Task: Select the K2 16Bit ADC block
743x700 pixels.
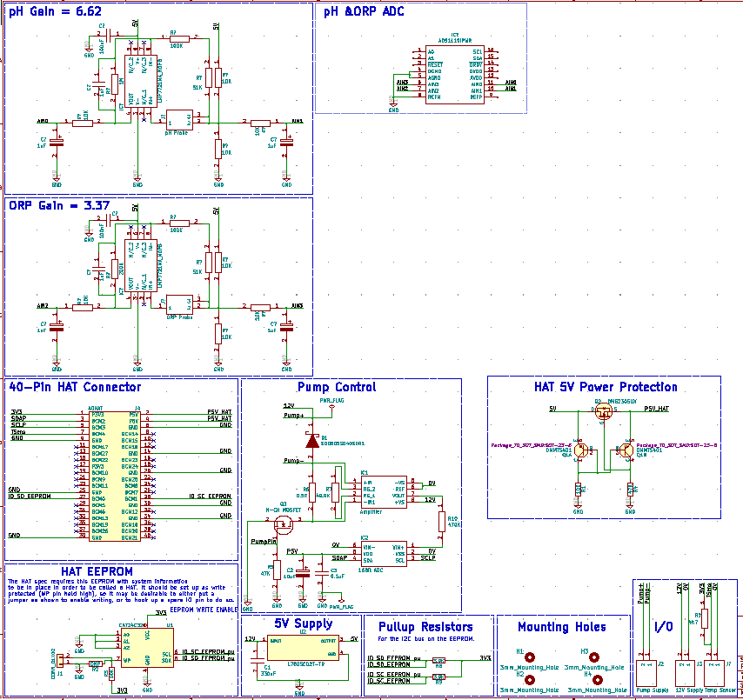Action: [384, 554]
